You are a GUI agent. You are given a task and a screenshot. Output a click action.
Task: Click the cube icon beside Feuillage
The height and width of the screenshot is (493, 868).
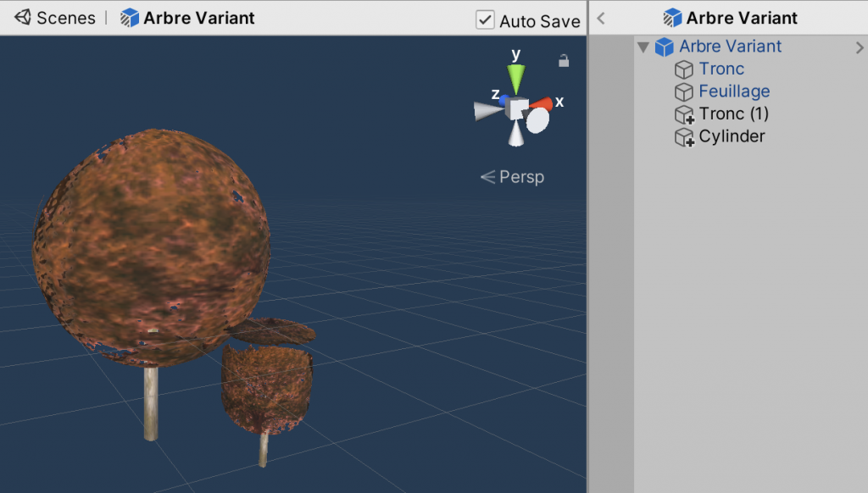[684, 91]
